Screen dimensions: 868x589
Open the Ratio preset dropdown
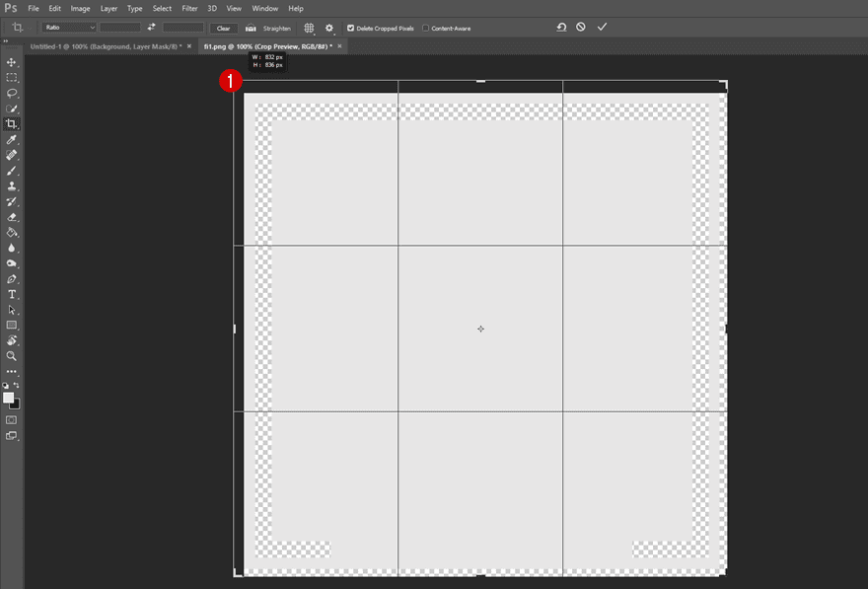[70, 27]
